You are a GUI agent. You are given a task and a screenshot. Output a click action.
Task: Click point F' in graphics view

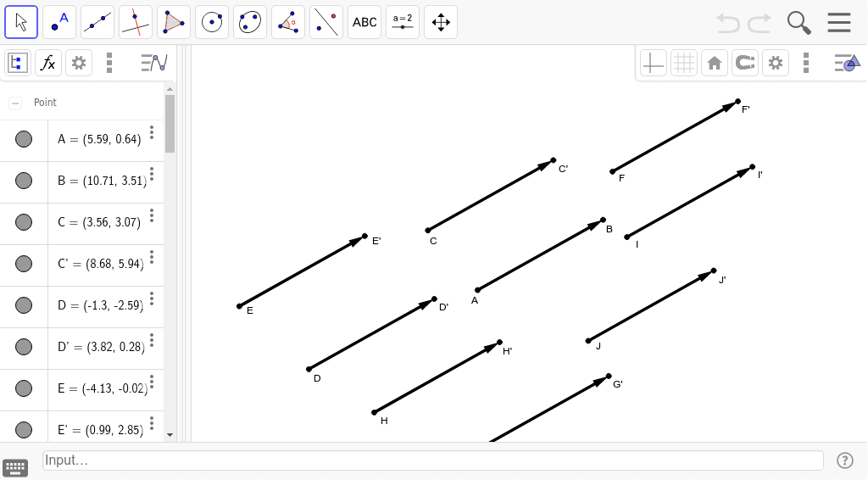point(738,101)
